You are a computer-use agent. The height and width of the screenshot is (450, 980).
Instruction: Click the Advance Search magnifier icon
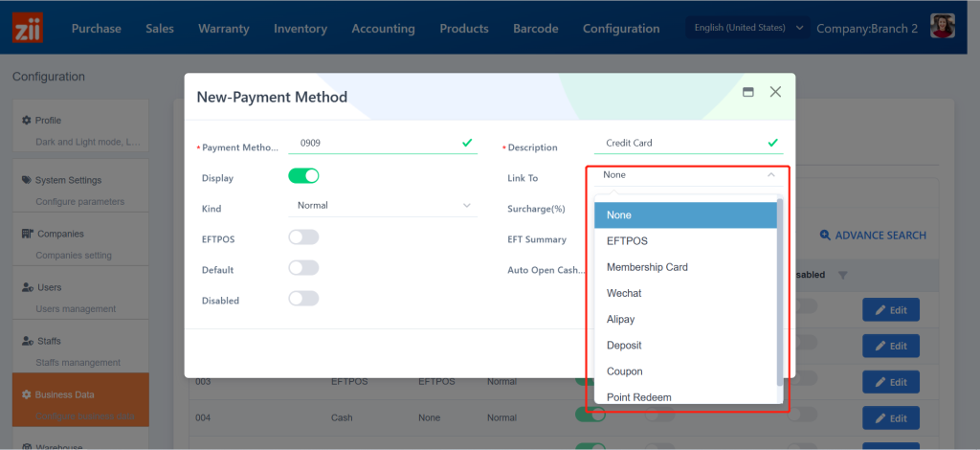(x=825, y=235)
